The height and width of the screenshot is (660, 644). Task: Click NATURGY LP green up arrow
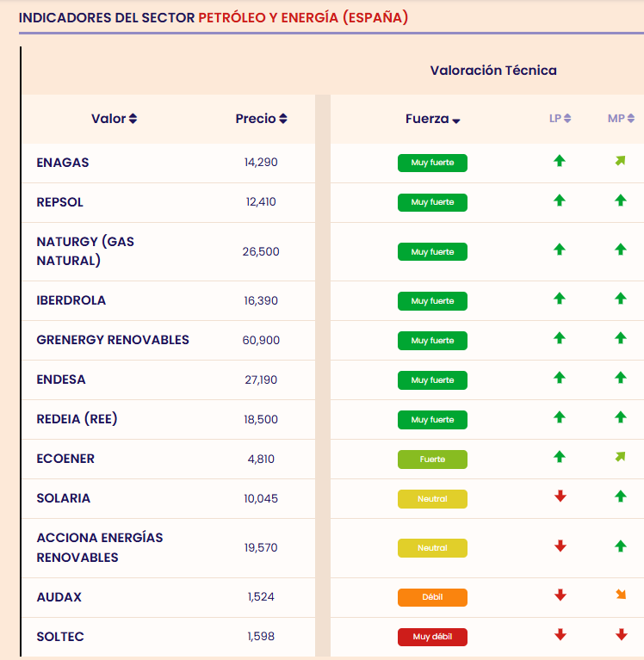[560, 250]
